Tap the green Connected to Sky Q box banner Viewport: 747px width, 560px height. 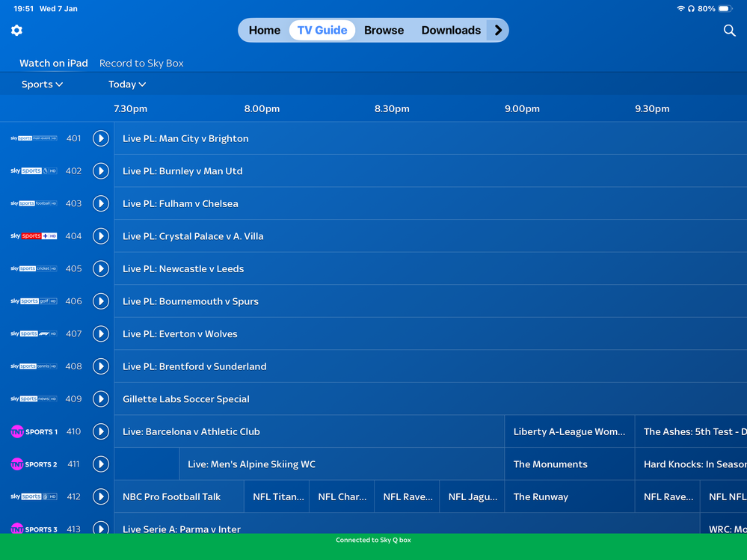pos(373,541)
